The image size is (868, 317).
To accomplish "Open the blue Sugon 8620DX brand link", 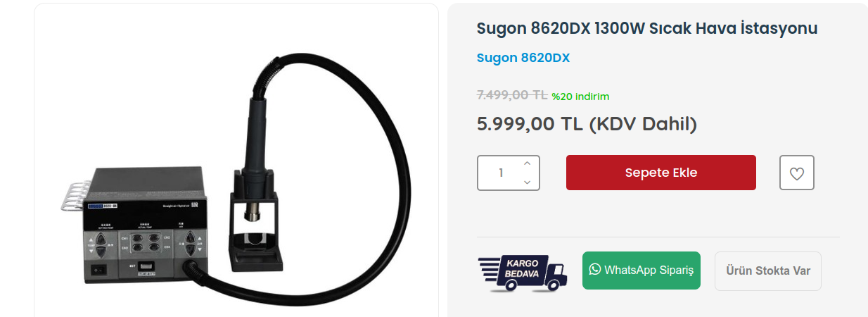I will coord(523,58).
